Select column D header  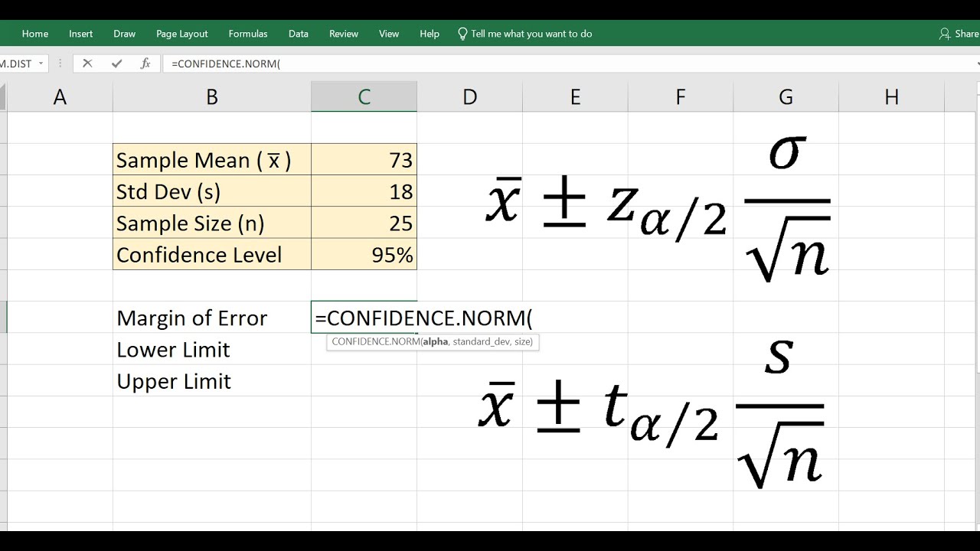coord(470,96)
